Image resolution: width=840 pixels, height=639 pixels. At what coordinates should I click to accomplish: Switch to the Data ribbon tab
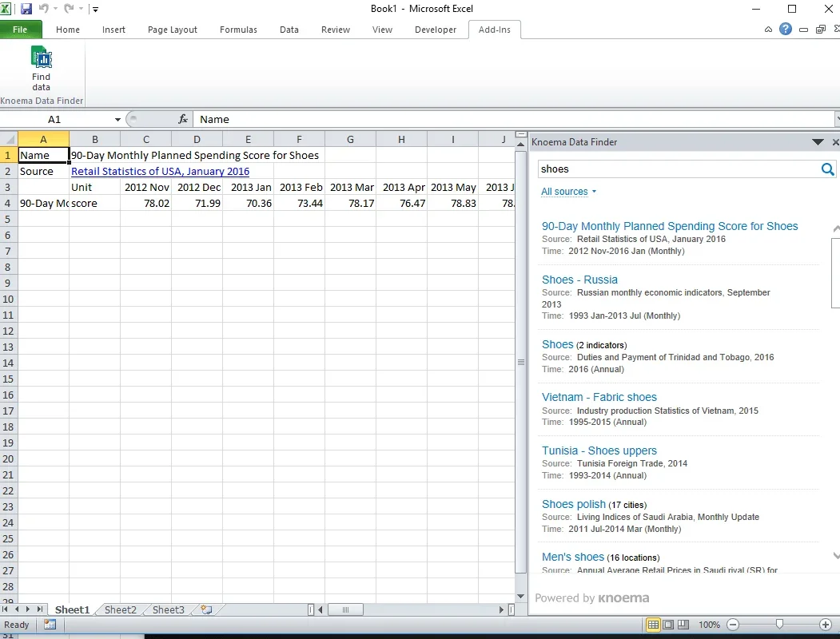289,30
